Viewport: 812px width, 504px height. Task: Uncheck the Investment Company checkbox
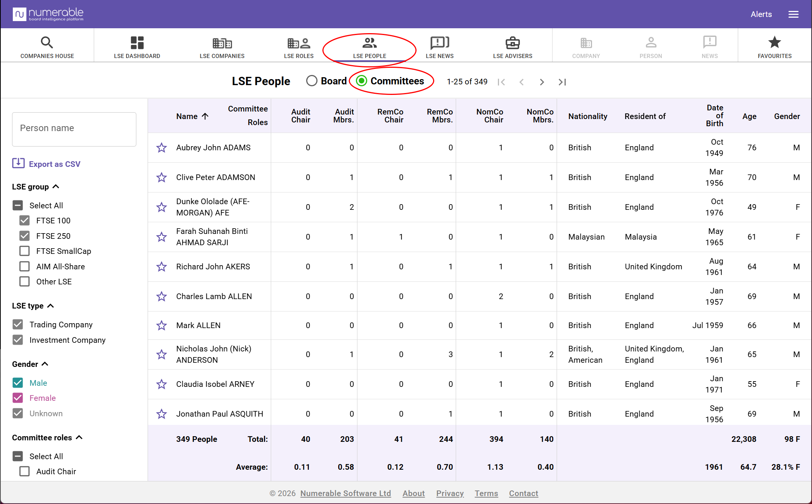point(18,340)
